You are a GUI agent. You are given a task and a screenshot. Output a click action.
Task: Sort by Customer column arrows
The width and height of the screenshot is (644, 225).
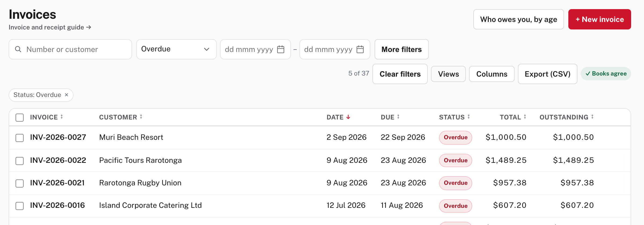[x=141, y=117]
